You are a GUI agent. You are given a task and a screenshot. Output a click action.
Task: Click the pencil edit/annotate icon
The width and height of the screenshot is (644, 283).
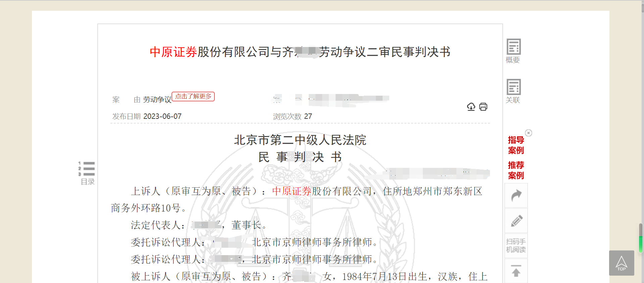tap(516, 221)
